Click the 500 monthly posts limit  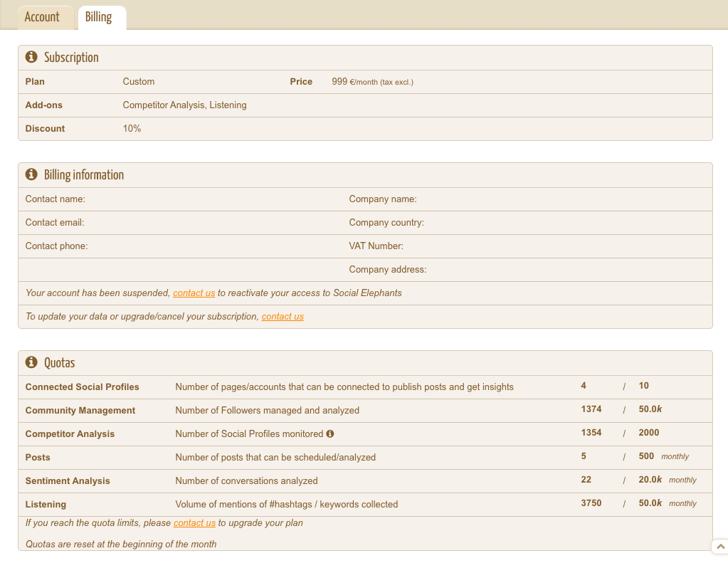coord(646,456)
